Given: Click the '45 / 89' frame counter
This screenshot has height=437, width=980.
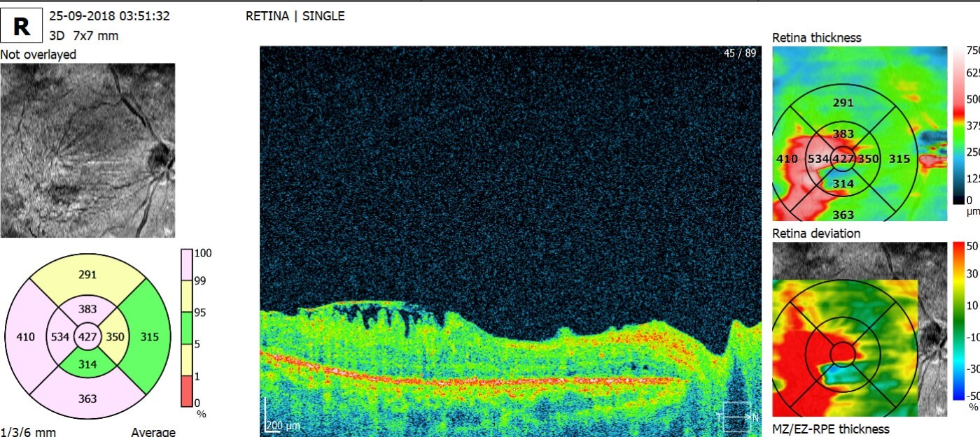Looking at the screenshot, I should (x=740, y=53).
